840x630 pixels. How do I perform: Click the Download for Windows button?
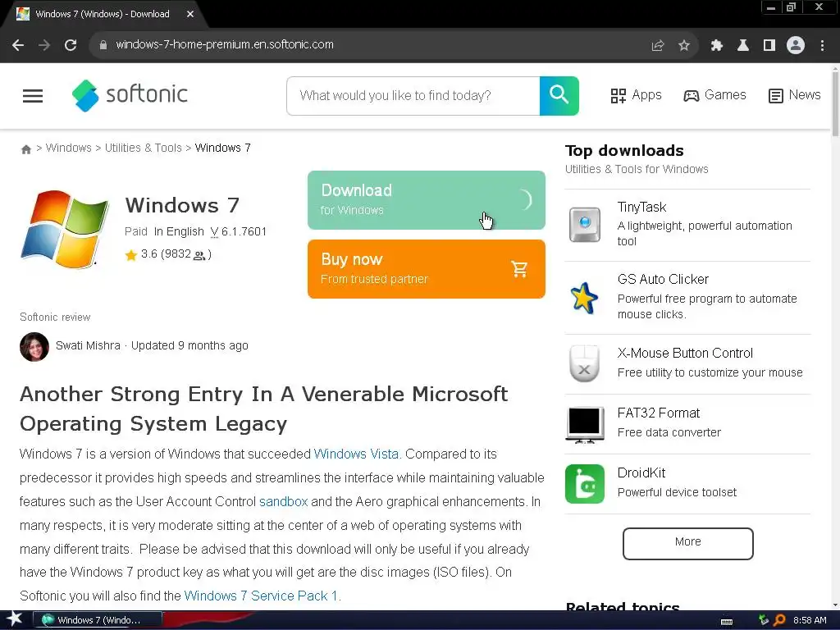(x=427, y=200)
